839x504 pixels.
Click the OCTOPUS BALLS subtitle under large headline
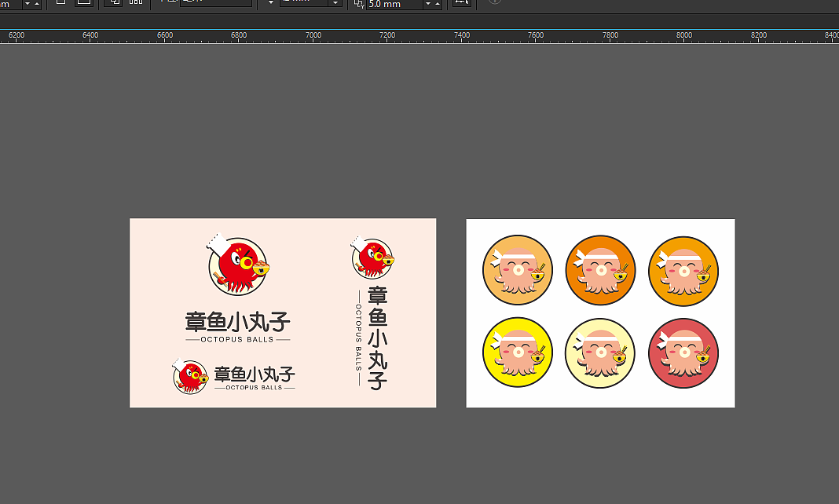click(237, 339)
